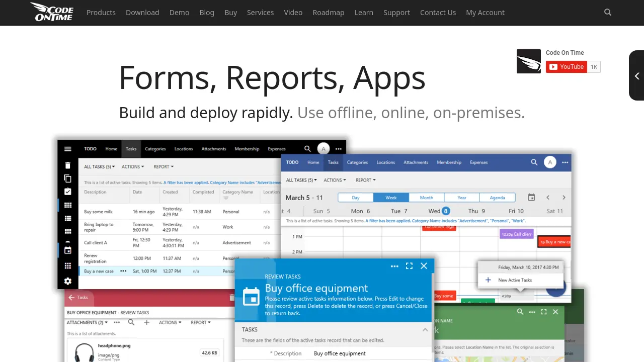Screen dimensions: 644x362
Task: Click the user avatar A in the blue window
Action: pos(550,162)
